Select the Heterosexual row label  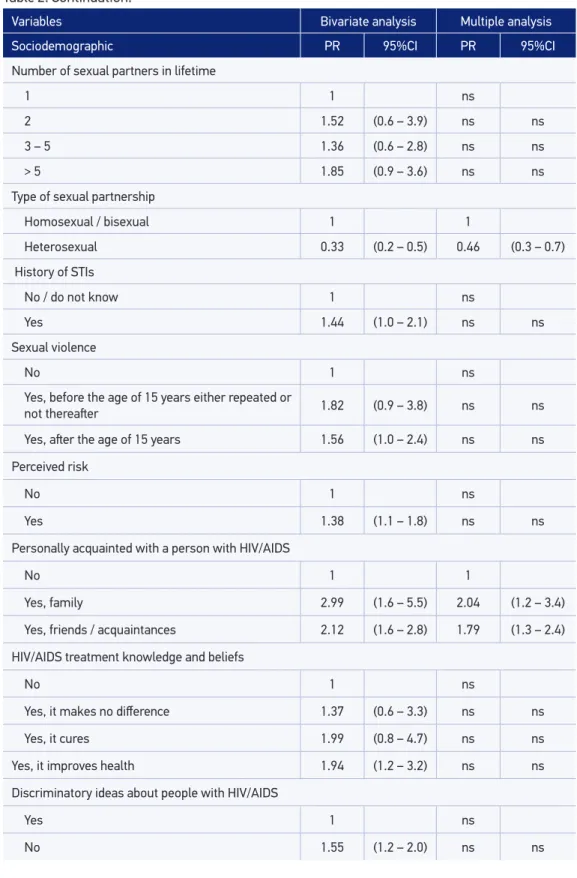pyautogui.click(x=61, y=246)
